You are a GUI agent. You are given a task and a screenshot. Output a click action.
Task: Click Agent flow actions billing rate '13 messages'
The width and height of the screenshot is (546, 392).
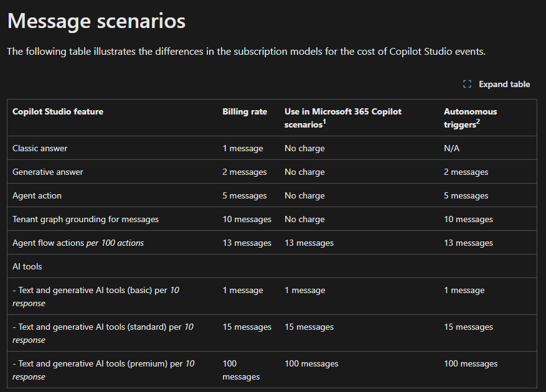tap(247, 243)
